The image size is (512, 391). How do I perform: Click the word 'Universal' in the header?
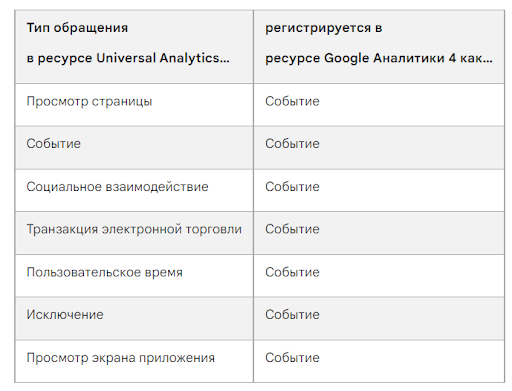[x=126, y=58]
